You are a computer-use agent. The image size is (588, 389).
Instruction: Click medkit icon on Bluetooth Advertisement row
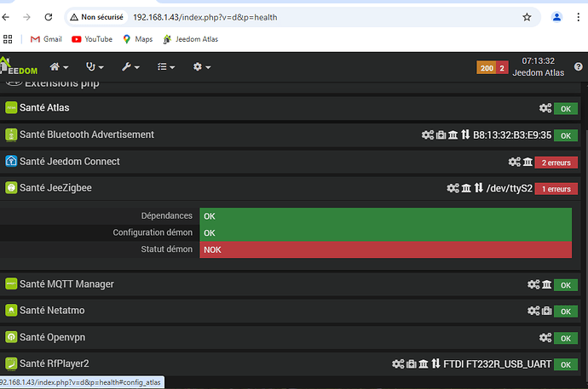(x=441, y=134)
